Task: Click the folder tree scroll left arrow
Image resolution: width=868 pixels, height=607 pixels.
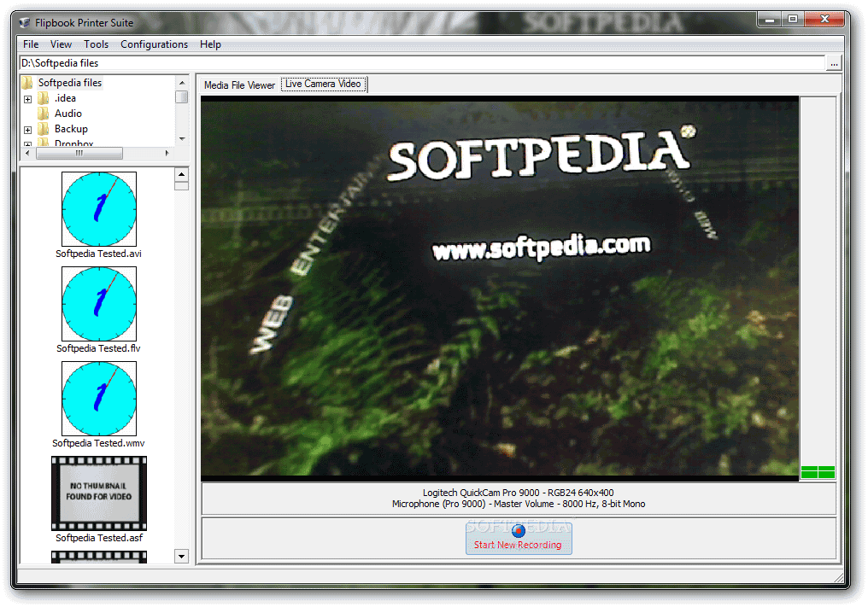Action: tap(27, 154)
